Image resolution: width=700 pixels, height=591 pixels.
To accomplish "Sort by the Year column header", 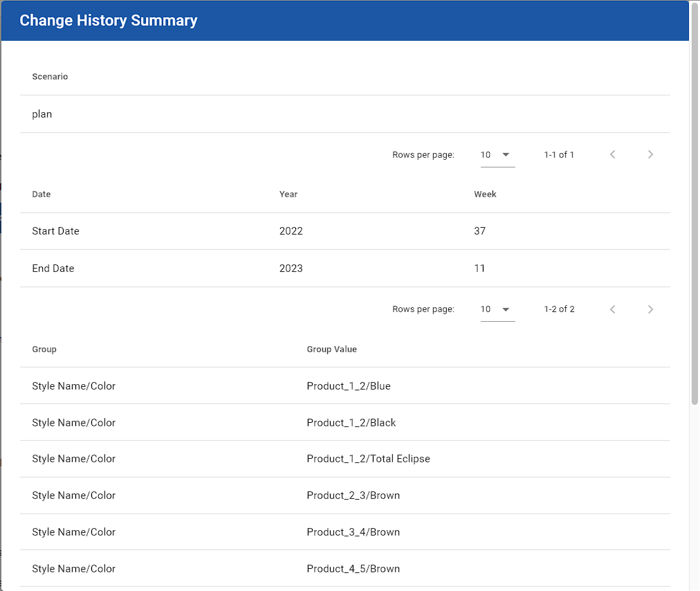I will [288, 194].
